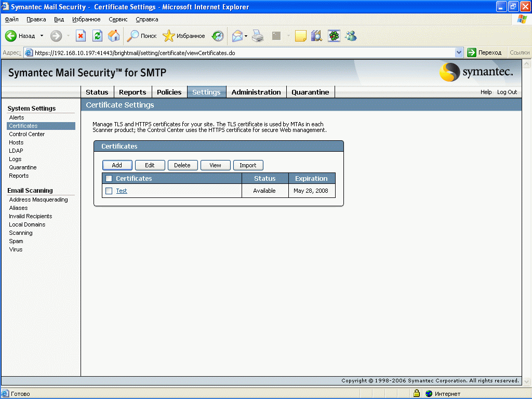Click the History clock icon

pyautogui.click(x=218, y=36)
